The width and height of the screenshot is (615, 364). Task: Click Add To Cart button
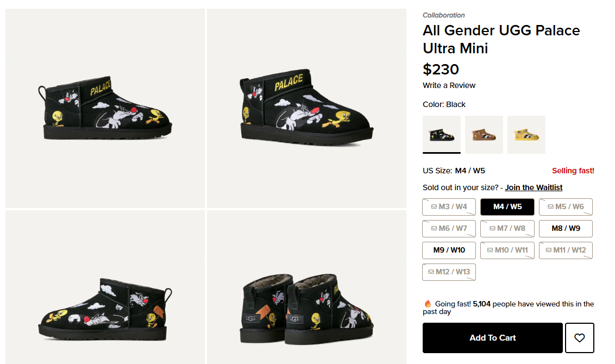492,338
